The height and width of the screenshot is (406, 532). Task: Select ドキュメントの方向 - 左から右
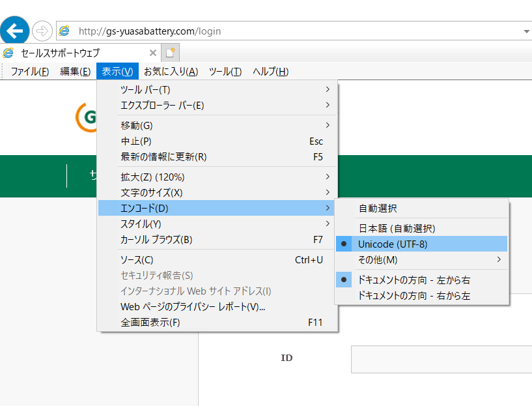click(x=422, y=280)
